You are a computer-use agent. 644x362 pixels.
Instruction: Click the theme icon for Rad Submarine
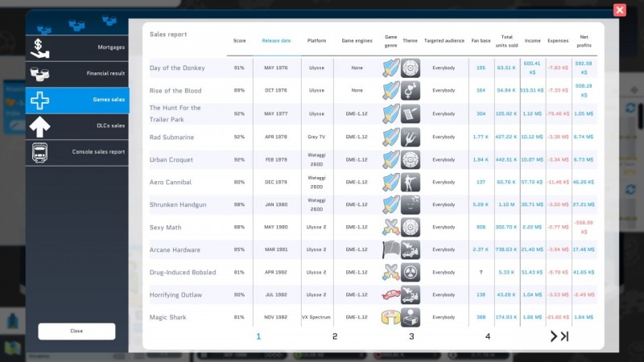click(x=411, y=137)
